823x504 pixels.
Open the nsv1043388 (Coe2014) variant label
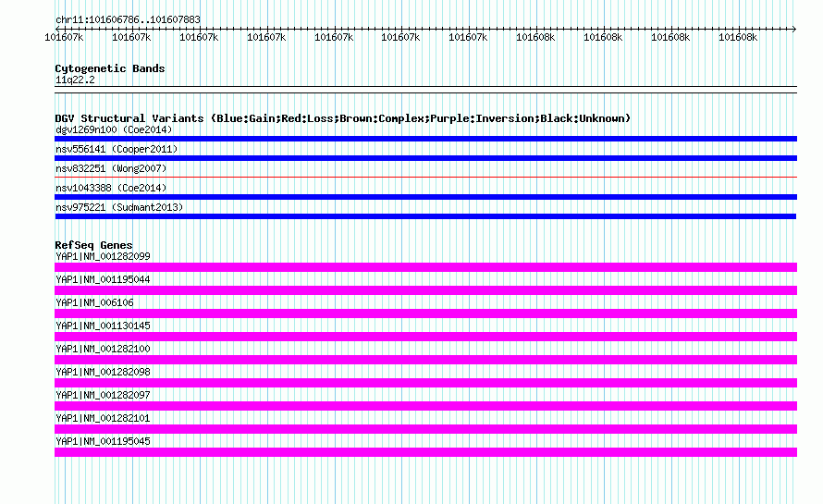(111, 188)
